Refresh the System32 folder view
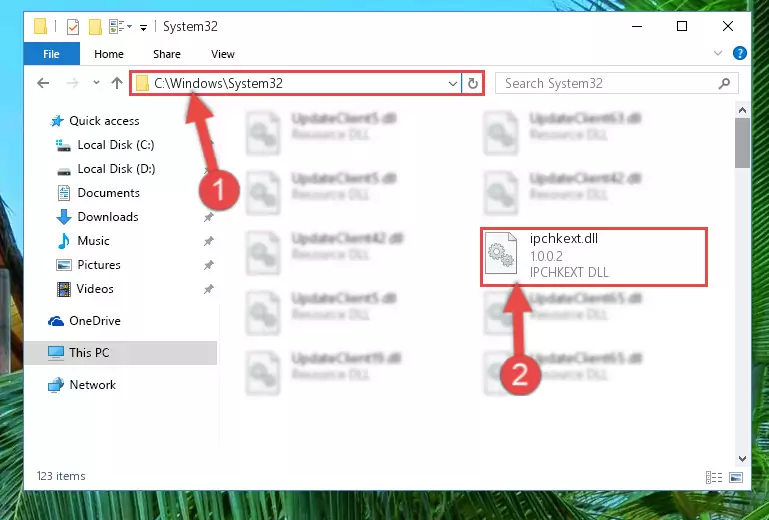This screenshot has width=769, height=520. (473, 83)
